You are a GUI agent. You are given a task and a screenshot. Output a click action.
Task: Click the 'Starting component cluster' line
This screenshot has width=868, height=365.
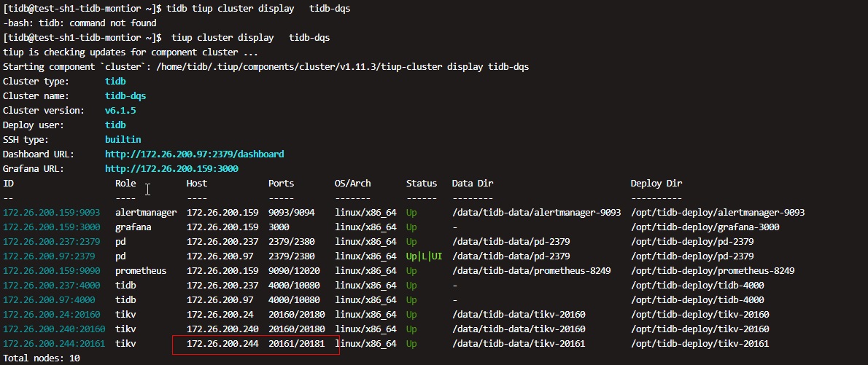coord(266,67)
